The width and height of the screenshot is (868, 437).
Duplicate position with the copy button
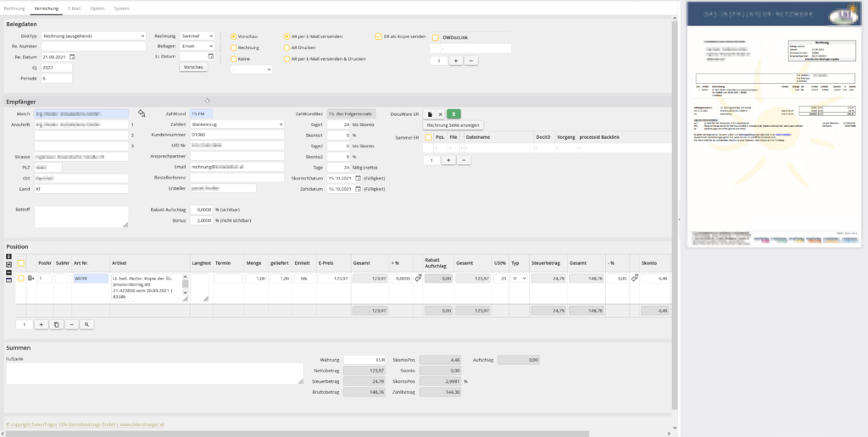(x=56, y=324)
